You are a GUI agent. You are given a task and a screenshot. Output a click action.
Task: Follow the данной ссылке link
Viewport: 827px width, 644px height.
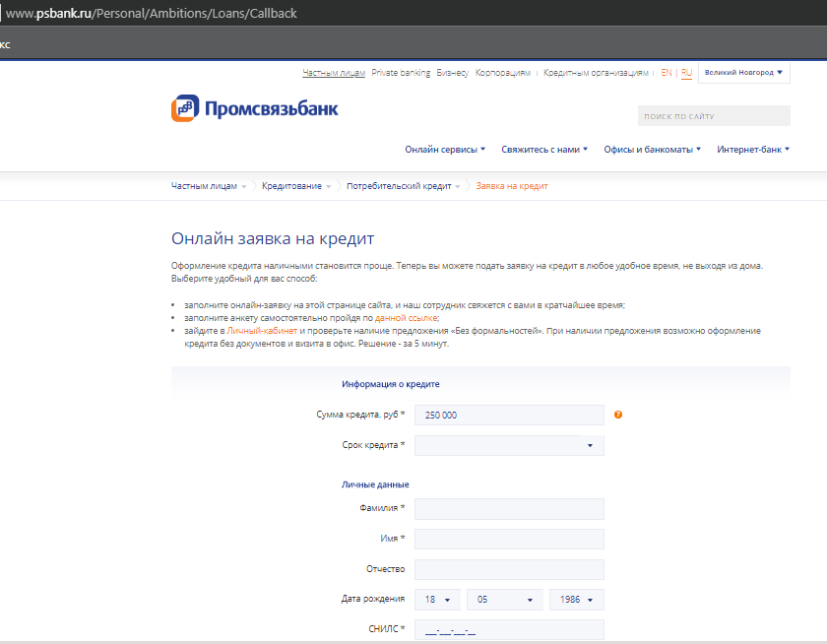pyautogui.click(x=406, y=318)
